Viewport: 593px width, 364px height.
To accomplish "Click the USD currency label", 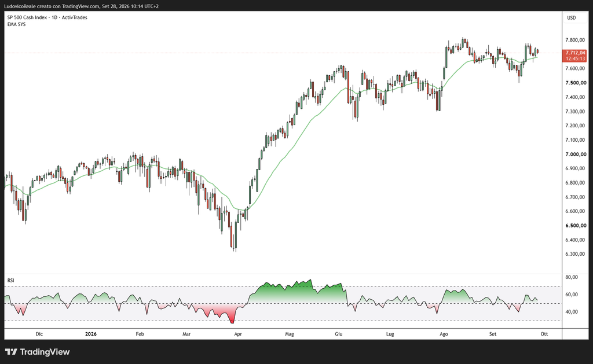I will (572, 18).
